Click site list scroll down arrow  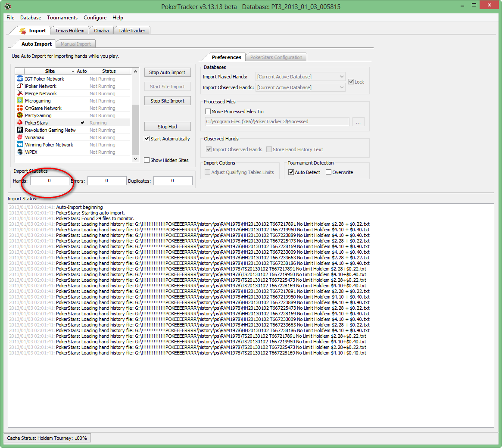click(135, 159)
